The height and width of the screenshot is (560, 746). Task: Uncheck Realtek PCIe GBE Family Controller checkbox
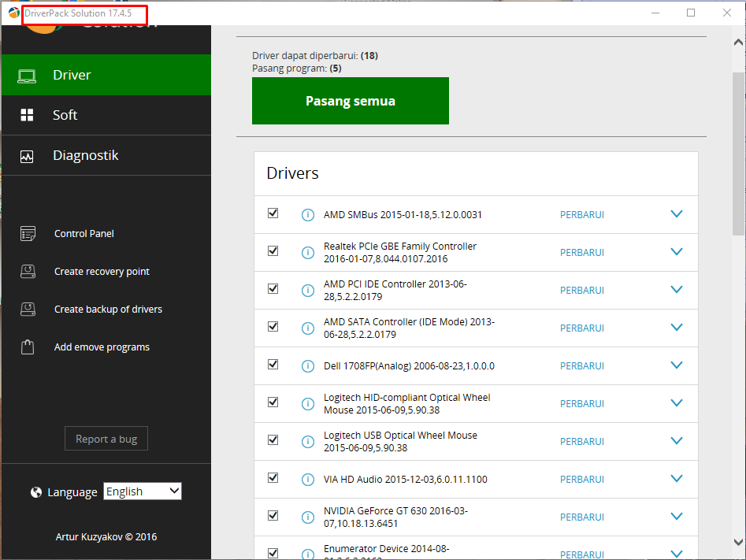coord(273,250)
